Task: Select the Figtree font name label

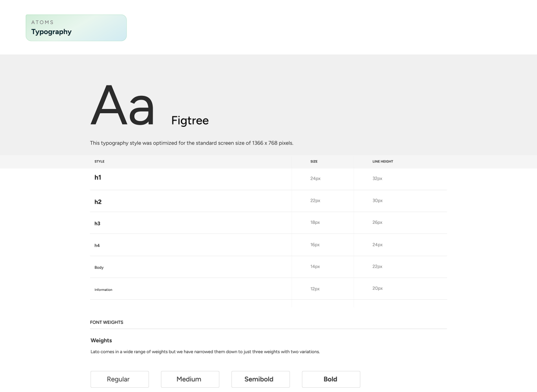Action: click(190, 121)
